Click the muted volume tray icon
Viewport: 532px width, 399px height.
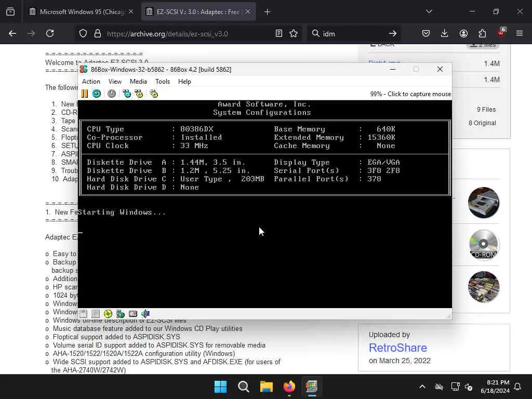469,387
